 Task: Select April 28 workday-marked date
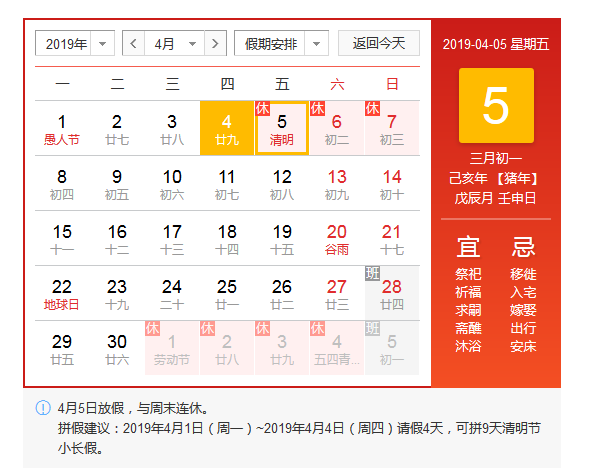tap(392, 293)
